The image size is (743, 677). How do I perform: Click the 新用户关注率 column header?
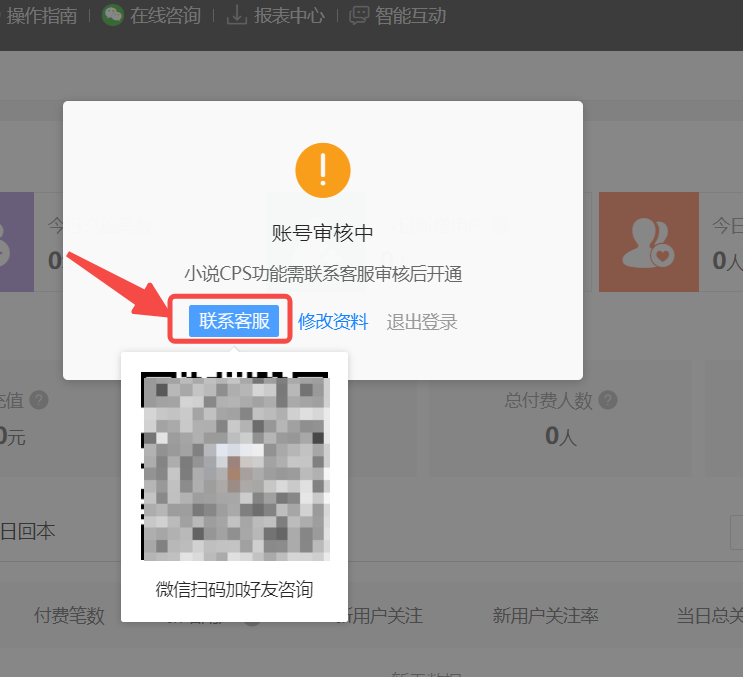click(545, 616)
